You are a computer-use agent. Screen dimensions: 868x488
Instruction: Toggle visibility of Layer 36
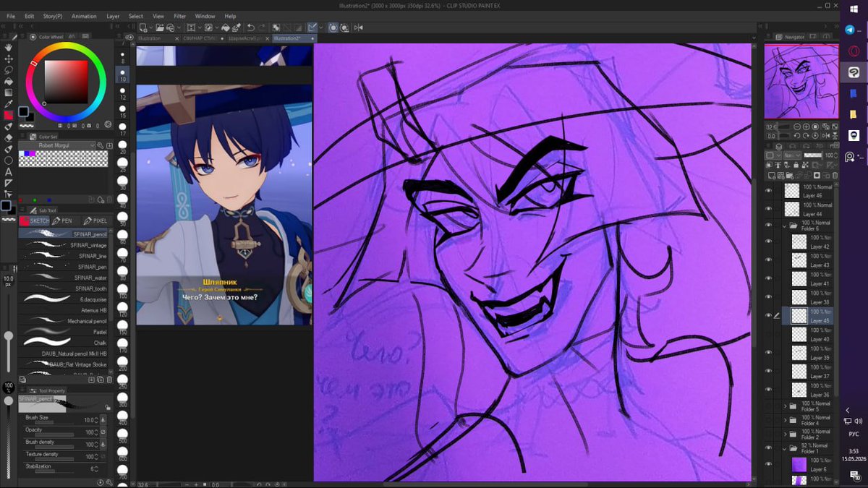[769, 390]
